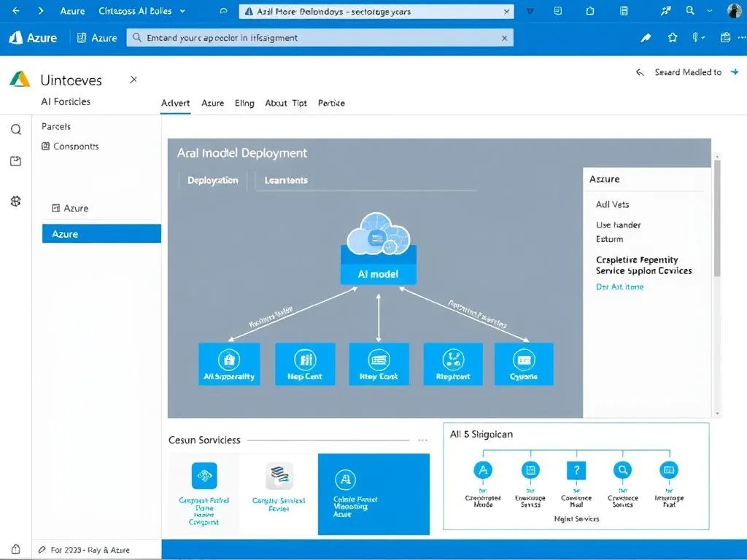The width and height of the screenshot is (747, 560).
Task: Click the Uintoeves triangle logo
Action: click(x=20, y=79)
